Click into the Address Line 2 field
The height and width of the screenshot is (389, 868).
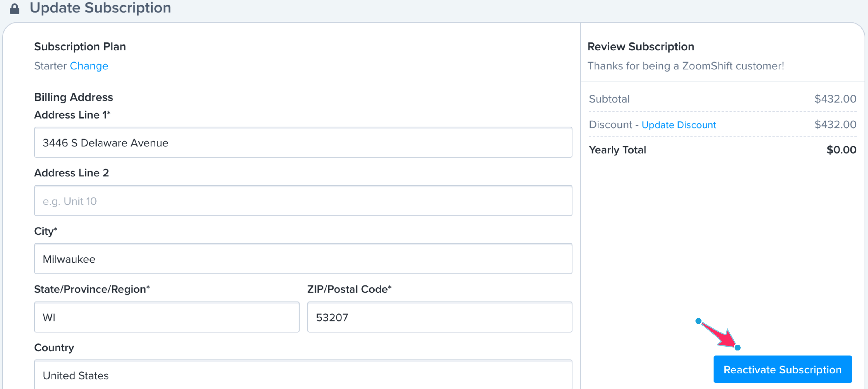(303, 201)
